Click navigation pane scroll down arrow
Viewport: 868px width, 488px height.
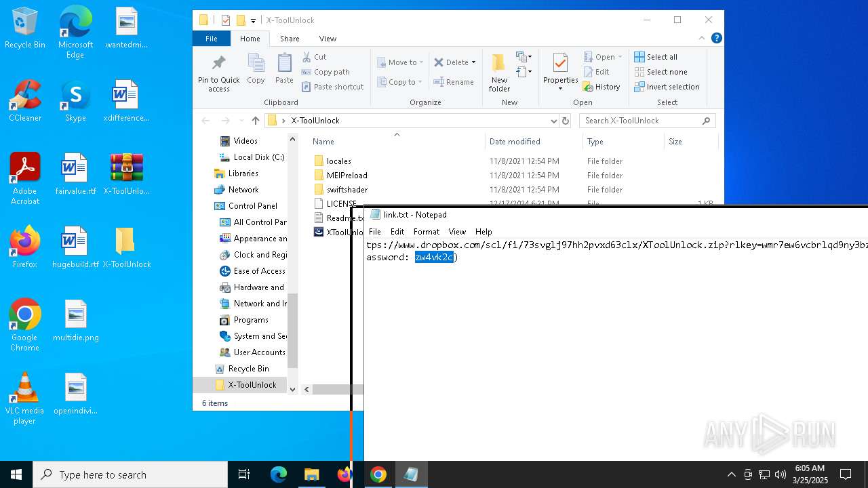coord(293,389)
